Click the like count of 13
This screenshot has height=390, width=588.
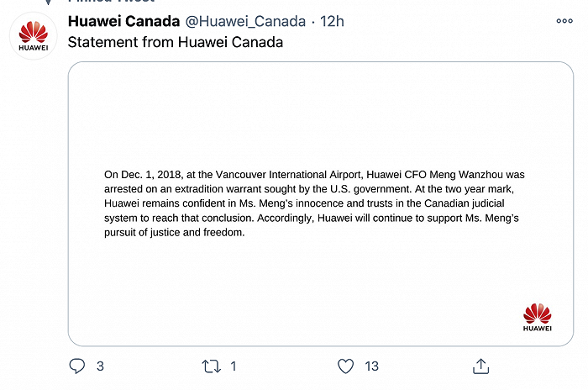click(371, 366)
